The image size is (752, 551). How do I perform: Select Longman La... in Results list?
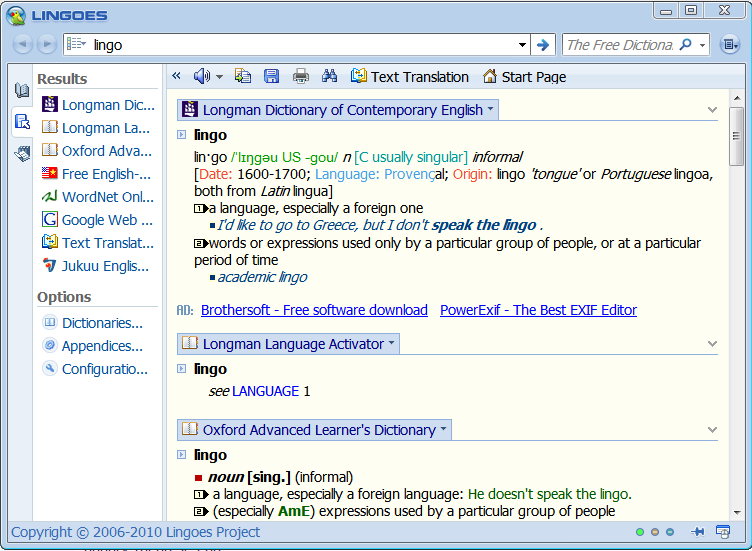point(98,128)
